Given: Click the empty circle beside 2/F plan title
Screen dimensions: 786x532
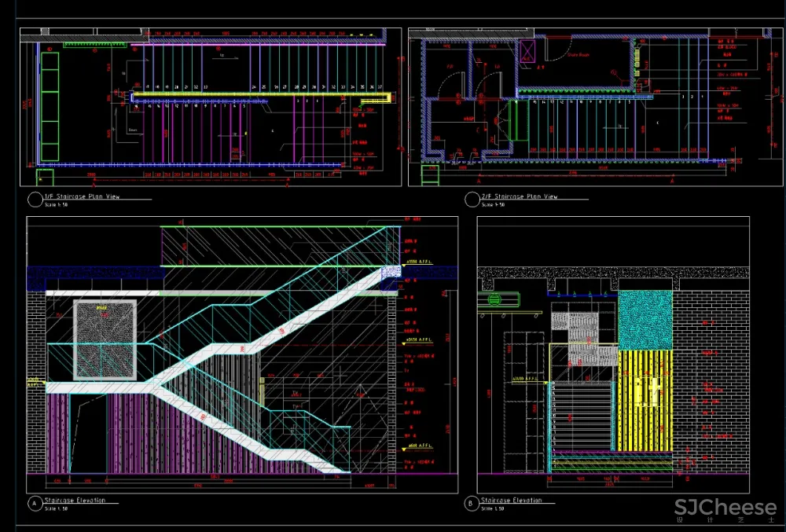Looking at the screenshot, I should pyautogui.click(x=471, y=200).
